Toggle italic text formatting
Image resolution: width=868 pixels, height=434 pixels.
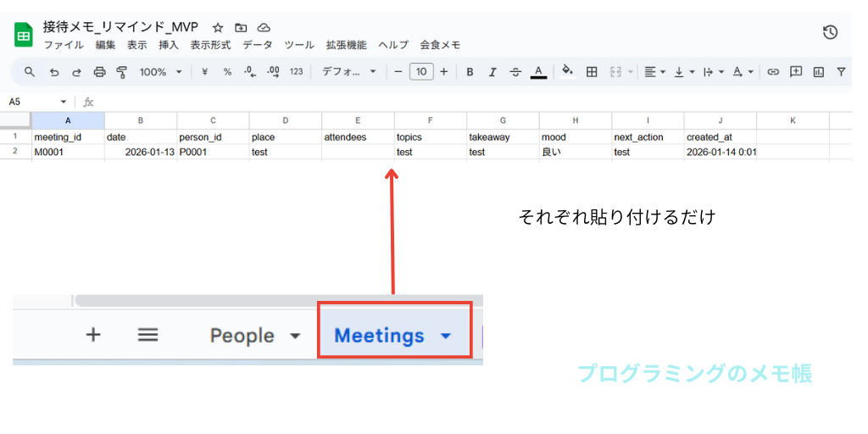(492, 72)
